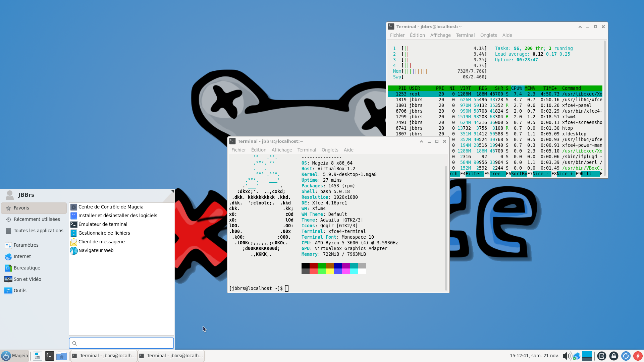Click the panel clock 15:12:41
The image size is (644, 362).
click(x=534, y=356)
